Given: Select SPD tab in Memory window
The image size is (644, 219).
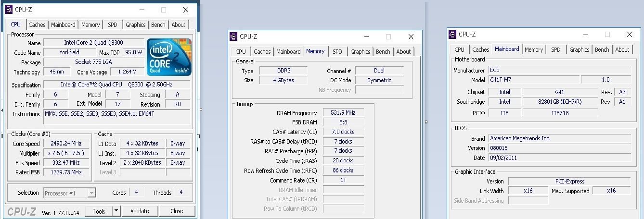Looking at the screenshot, I should [x=337, y=52].
